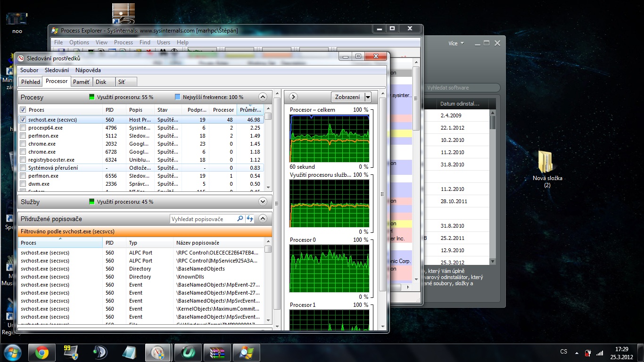
Task: Click the Resource Monitor gauge taskbar icon
Action: coord(158,352)
